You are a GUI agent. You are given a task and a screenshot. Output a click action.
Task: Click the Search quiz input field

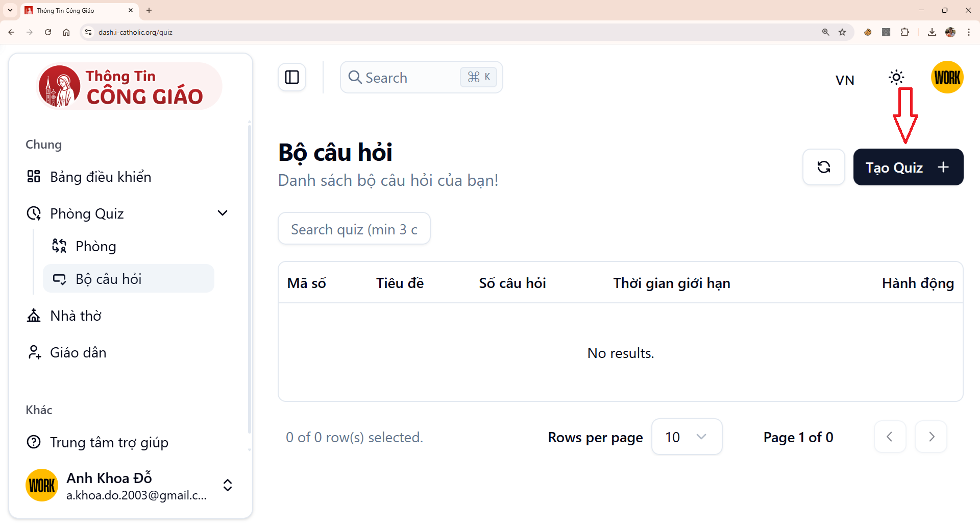click(x=354, y=228)
